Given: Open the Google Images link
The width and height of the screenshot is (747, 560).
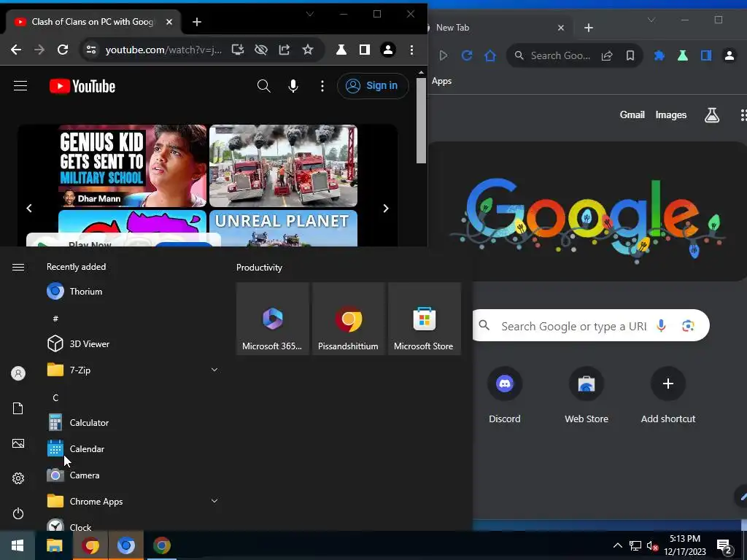Looking at the screenshot, I should (x=671, y=114).
